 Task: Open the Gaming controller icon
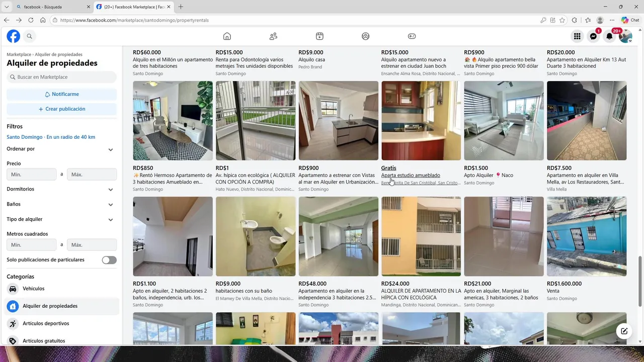412,36
